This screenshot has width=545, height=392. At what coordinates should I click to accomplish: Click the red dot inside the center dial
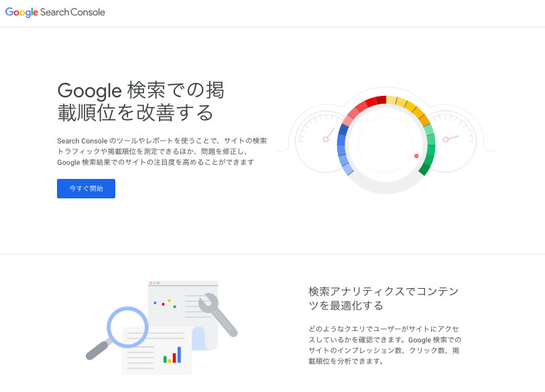pos(416,155)
